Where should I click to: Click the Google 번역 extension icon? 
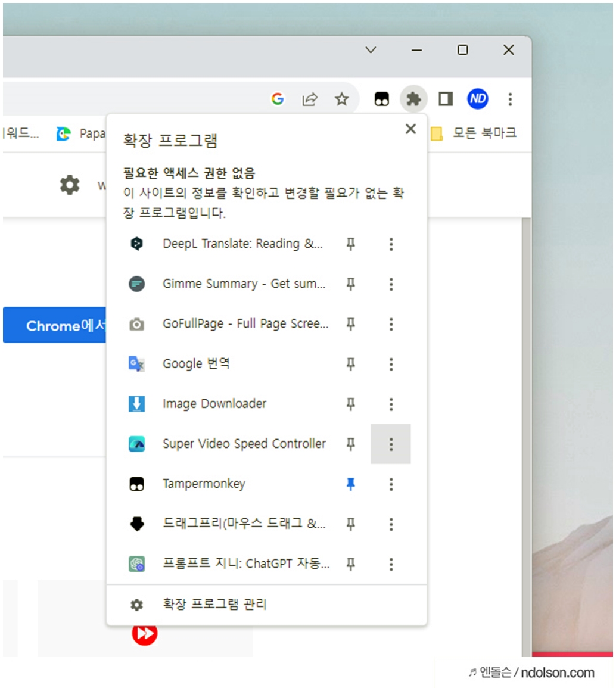(137, 364)
